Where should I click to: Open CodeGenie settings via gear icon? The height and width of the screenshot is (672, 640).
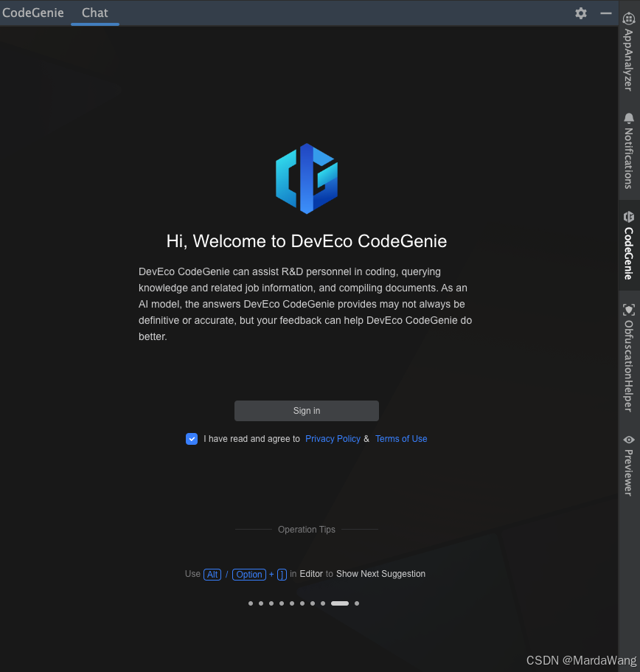[x=581, y=13]
